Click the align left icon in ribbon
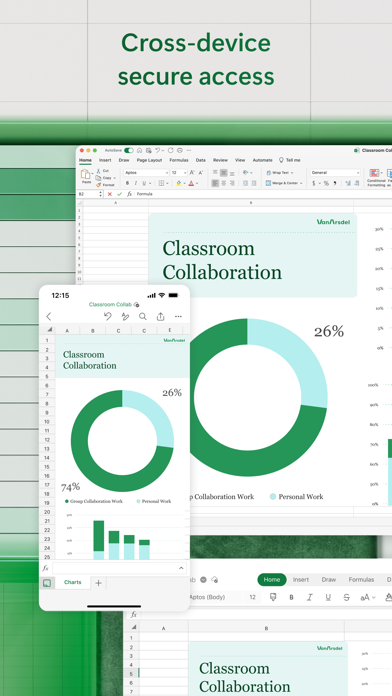This screenshot has width=392, height=696. tap(215, 183)
